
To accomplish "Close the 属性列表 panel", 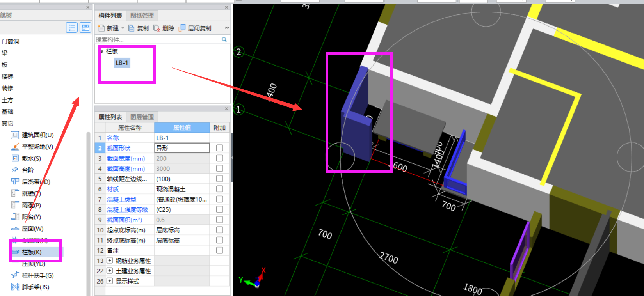I will (x=226, y=109).
